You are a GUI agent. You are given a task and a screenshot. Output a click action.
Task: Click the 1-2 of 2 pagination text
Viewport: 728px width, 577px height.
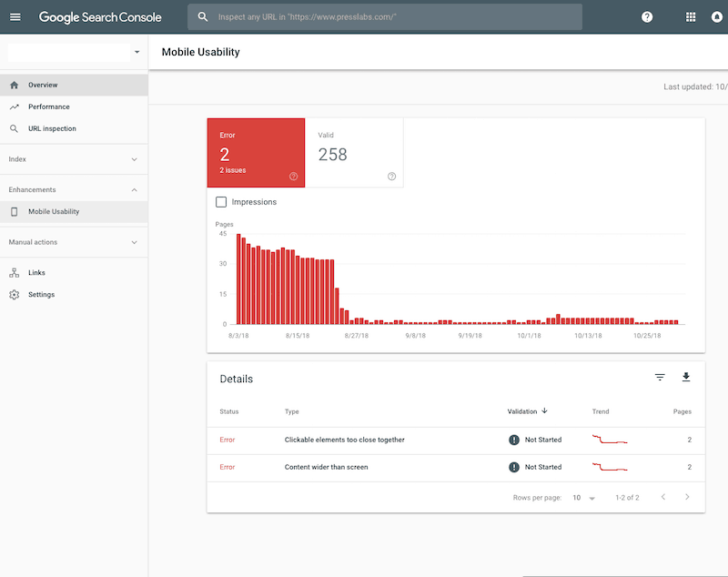pyautogui.click(x=627, y=498)
